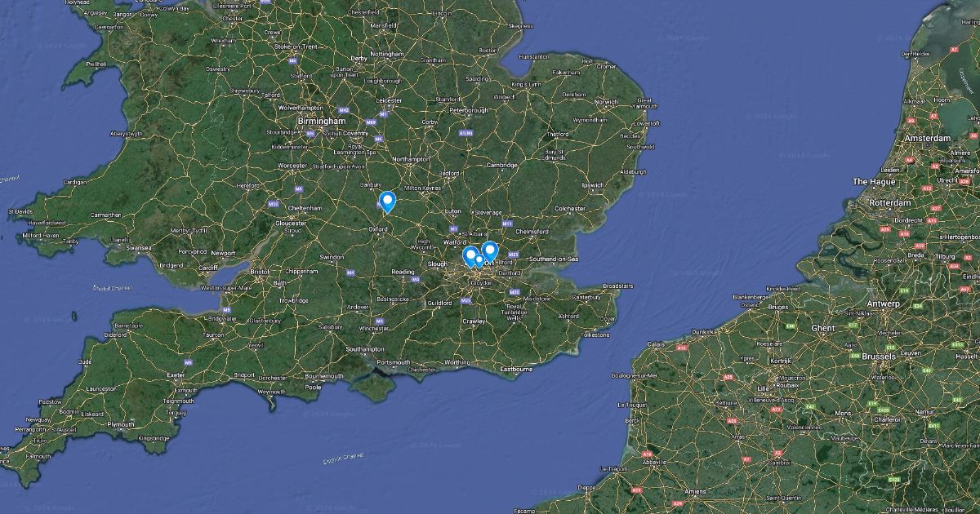Viewport: 980px width, 514px height.
Task: Click the Oxford place label
Action: pyautogui.click(x=378, y=230)
